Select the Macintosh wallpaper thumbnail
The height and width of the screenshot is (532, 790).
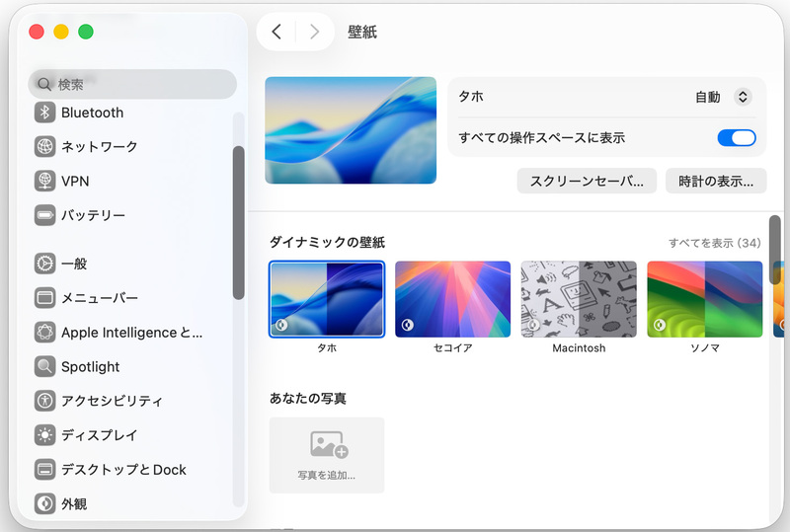pos(579,299)
